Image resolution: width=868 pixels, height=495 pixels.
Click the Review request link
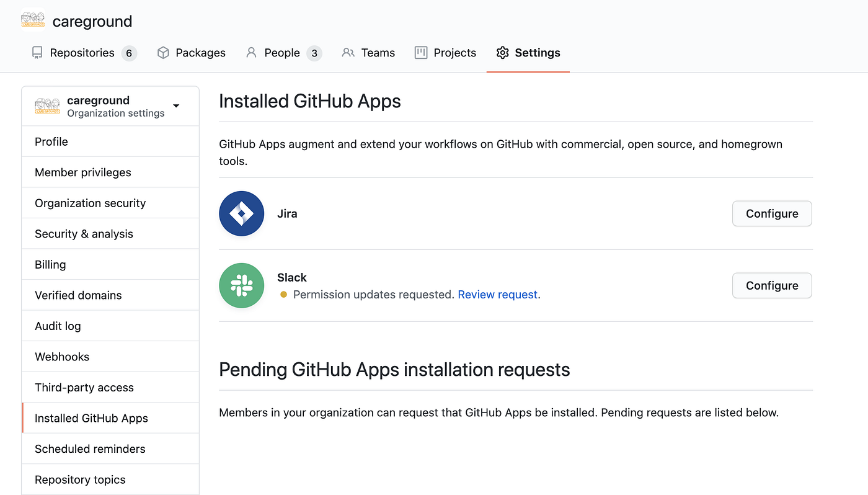point(498,295)
